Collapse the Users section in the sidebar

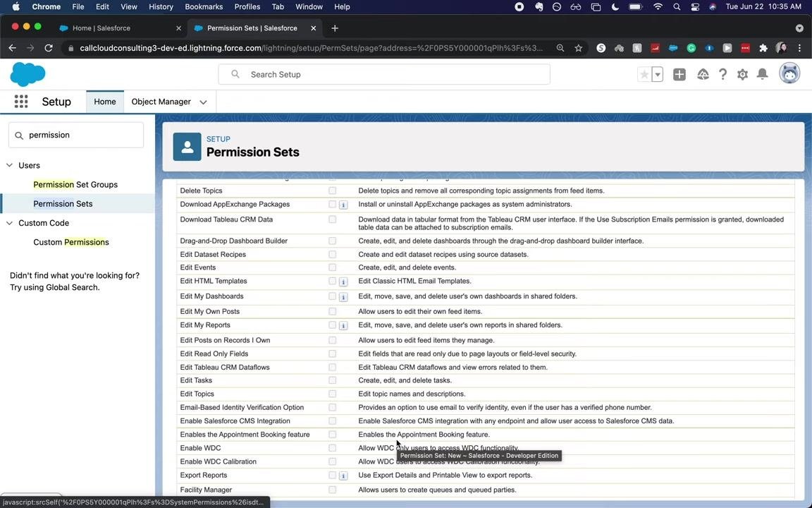click(9, 165)
